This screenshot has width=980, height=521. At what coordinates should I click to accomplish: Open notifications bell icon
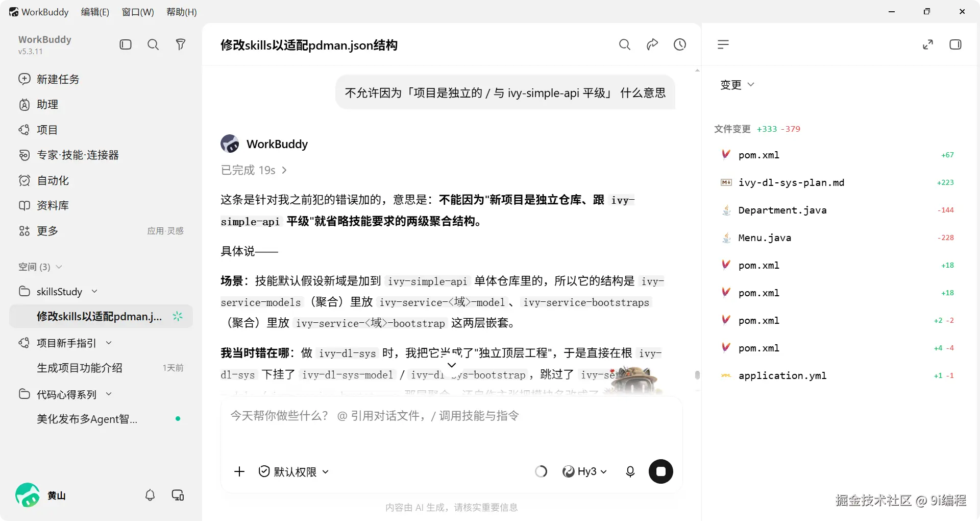(150, 495)
